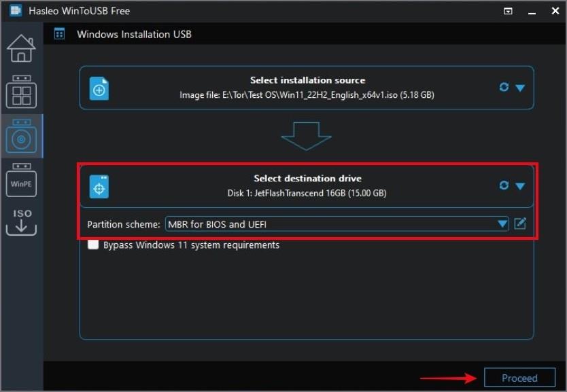The image size is (567, 392).
Task: Open the title bar menu dropdown icon
Action: click(508, 11)
